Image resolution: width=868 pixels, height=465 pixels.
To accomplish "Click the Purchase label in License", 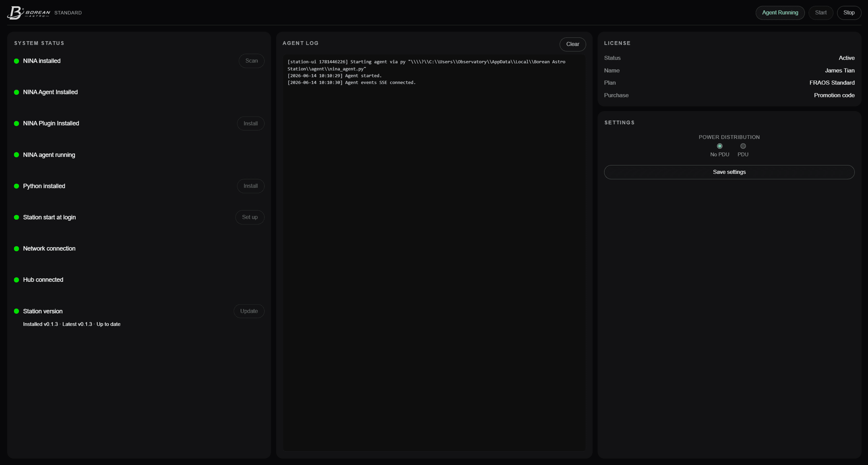I will click(616, 95).
